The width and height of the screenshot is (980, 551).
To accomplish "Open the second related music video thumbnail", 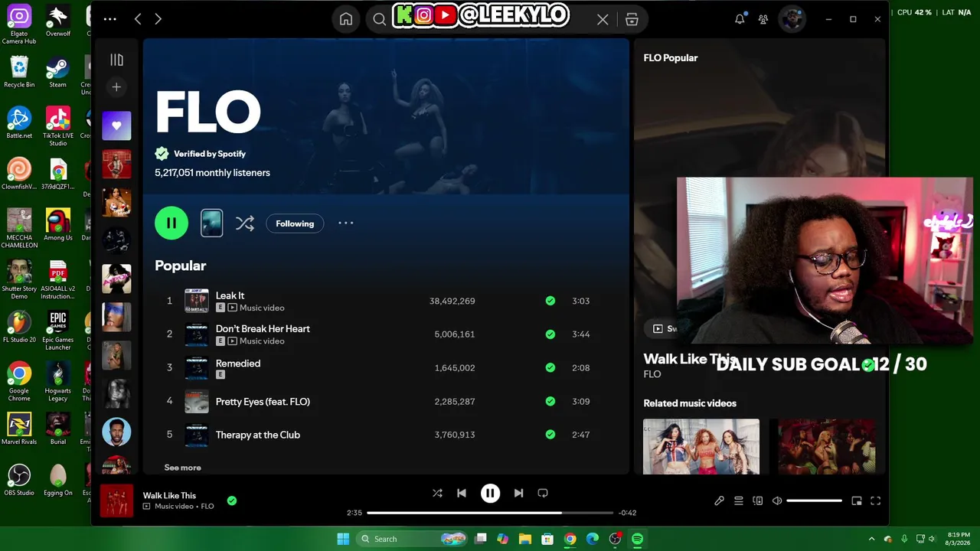I will (x=827, y=447).
